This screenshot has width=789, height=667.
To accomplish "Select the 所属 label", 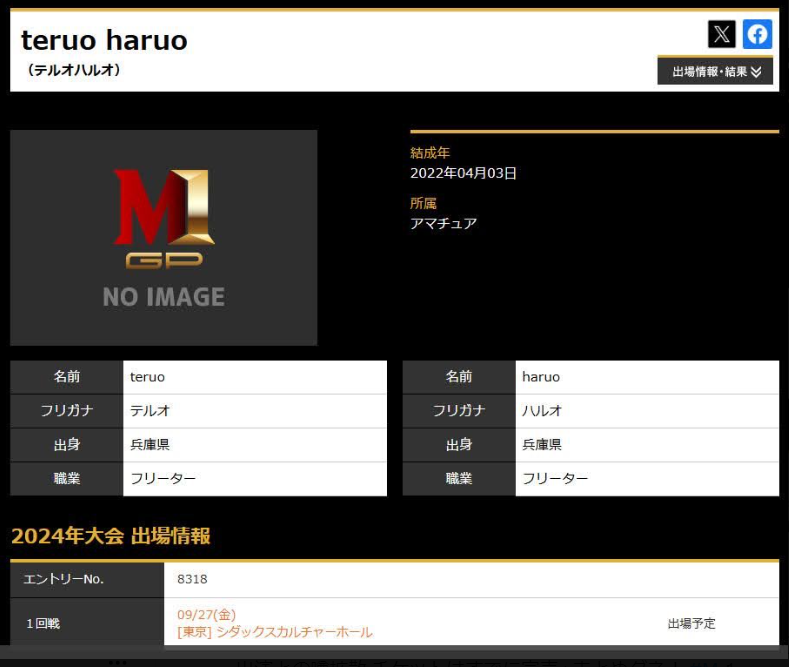I will [x=423, y=203].
